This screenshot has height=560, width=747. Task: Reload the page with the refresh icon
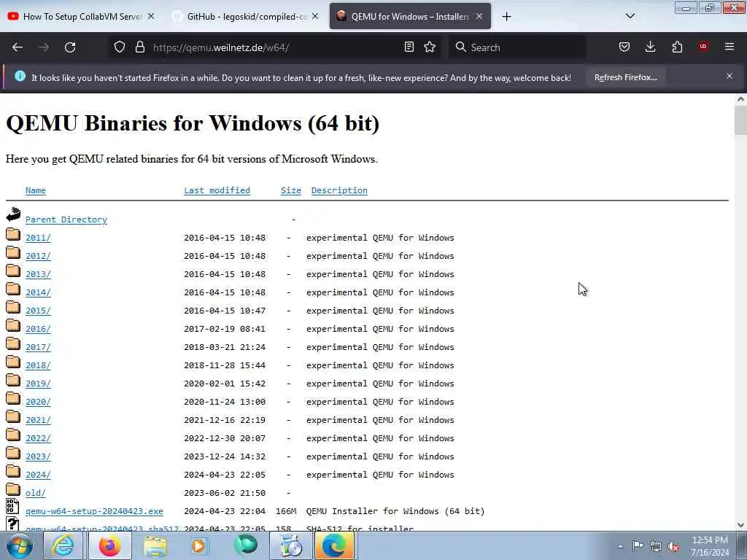(70, 47)
